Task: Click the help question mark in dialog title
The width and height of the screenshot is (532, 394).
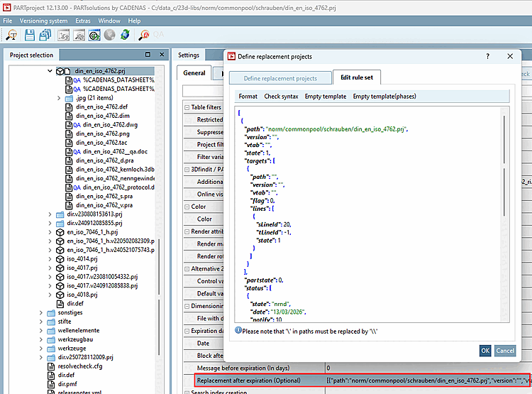Action: [x=488, y=56]
